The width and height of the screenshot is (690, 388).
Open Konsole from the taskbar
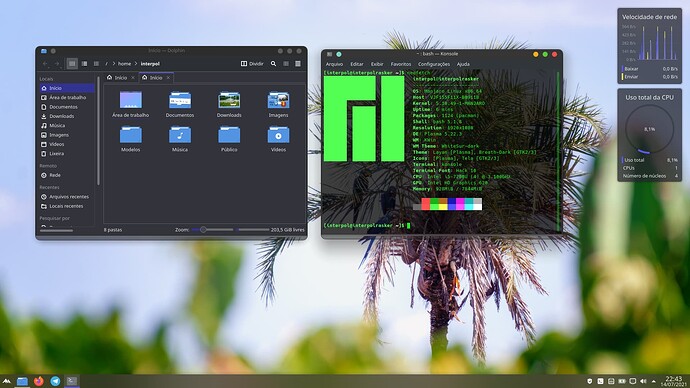click(72, 381)
